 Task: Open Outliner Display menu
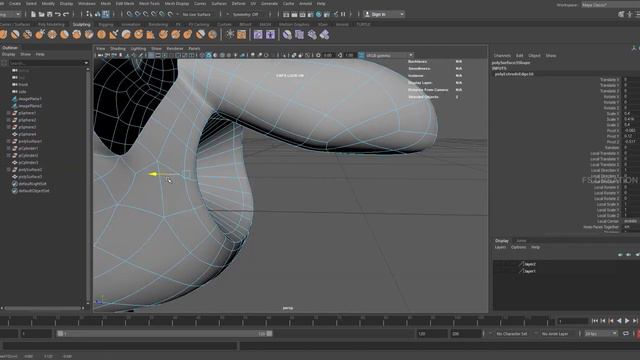[9, 54]
